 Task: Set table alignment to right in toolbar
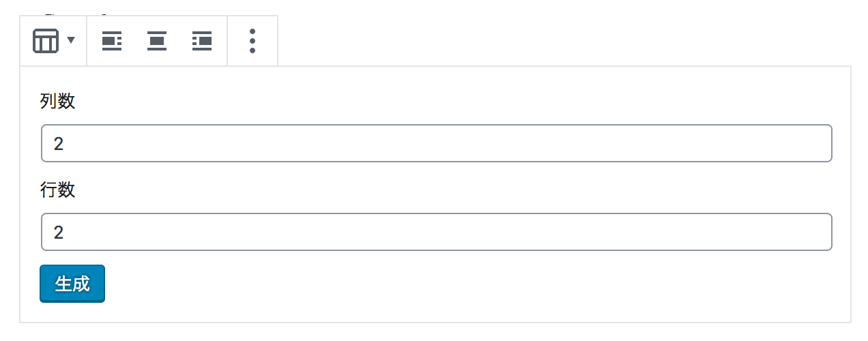click(202, 41)
